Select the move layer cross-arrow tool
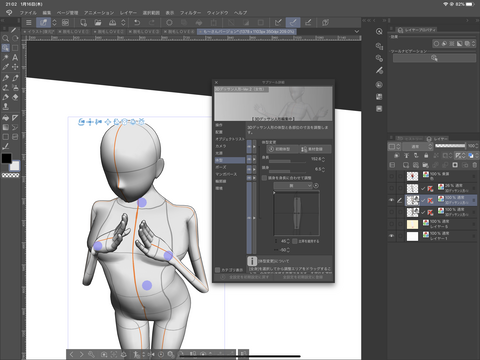480x360 pixels. pyautogui.click(x=15, y=67)
